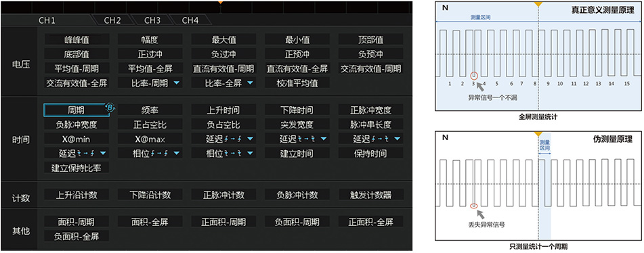Click the trigger marker in 伪测量原理 diagram
This screenshot has height=253, width=644.
[538, 134]
